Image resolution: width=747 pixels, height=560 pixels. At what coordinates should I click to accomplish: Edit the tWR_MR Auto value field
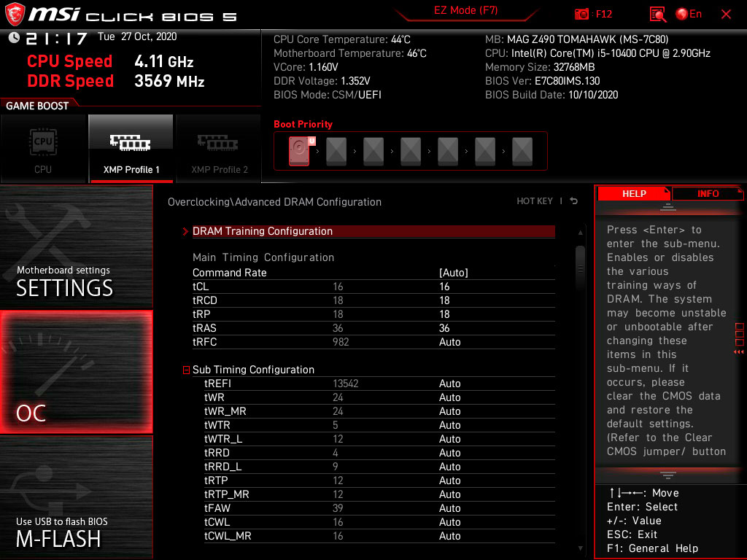(449, 411)
